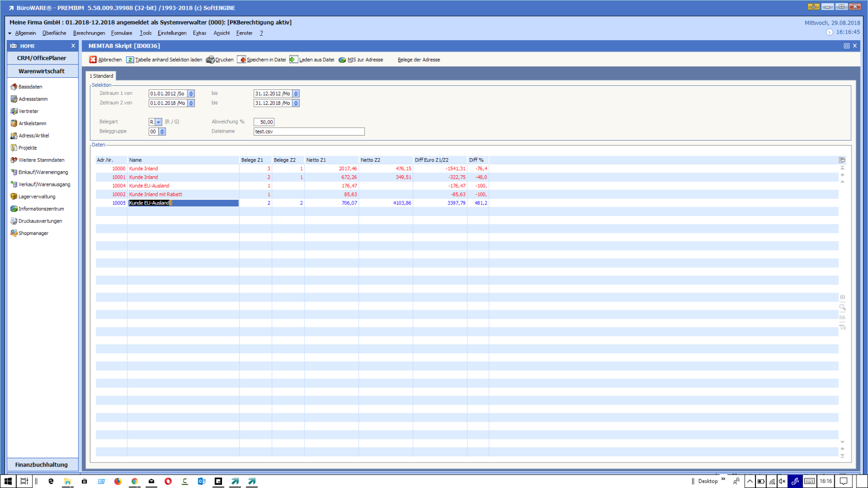Image resolution: width=868 pixels, height=488 pixels.
Task: Open Lagerverwaltung module
Action: click(37, 197)
